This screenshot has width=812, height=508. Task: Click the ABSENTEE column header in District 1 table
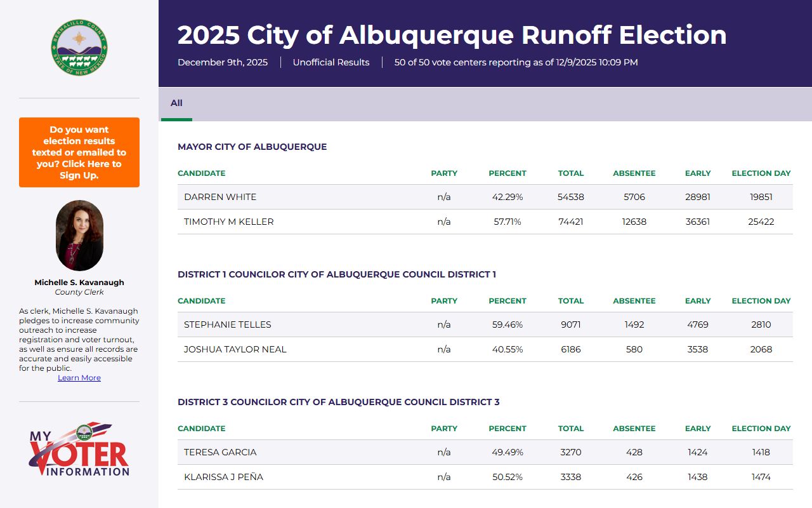(634, 301)
